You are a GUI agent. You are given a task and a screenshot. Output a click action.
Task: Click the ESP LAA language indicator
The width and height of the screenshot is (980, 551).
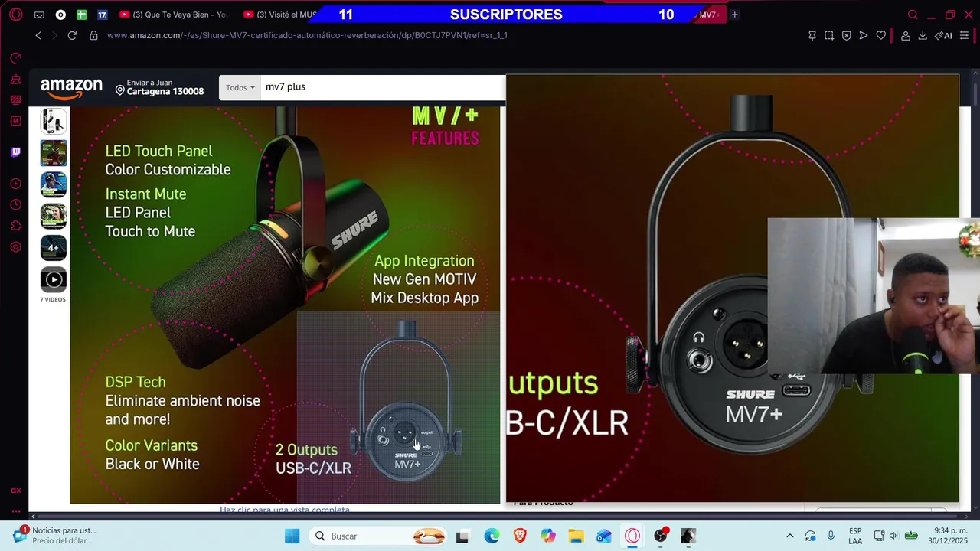tap(855, 536)
